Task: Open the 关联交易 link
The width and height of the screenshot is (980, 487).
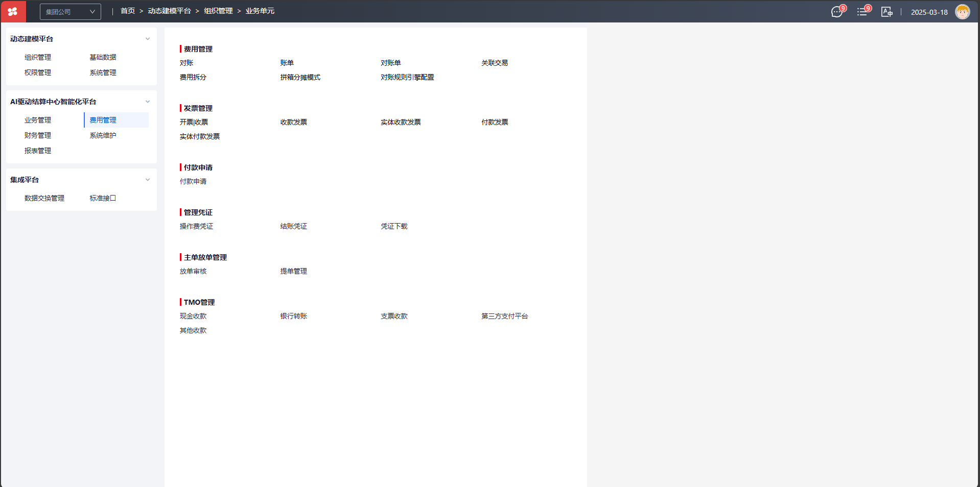Action: pos(495,63)
